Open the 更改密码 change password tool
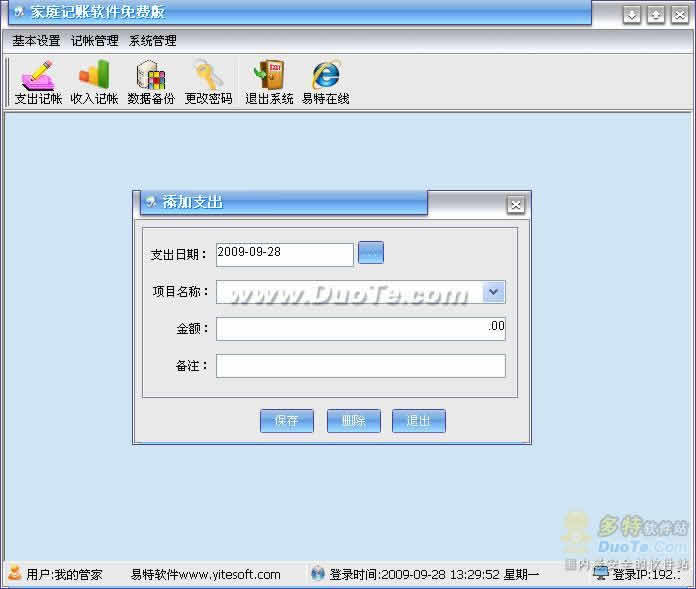Viewport: 696px width, 589px height. tap(208, 82)
